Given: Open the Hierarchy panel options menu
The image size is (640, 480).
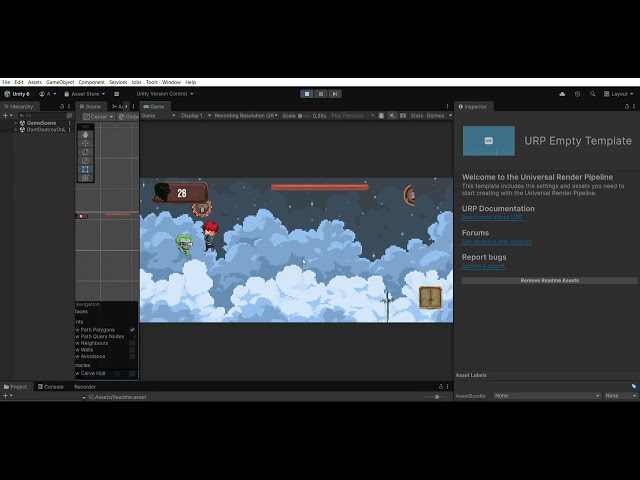Looking at the screenshot, I should 69,107.
